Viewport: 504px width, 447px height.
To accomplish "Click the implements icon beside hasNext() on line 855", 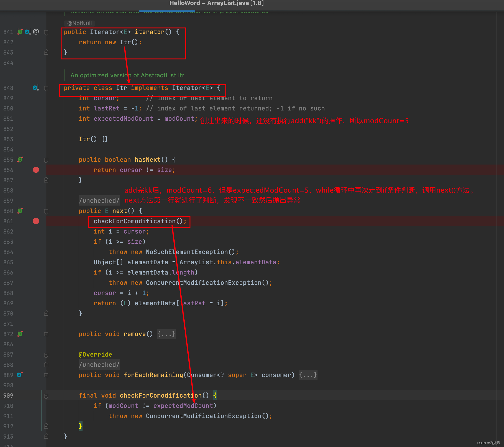I will point(20,159).
